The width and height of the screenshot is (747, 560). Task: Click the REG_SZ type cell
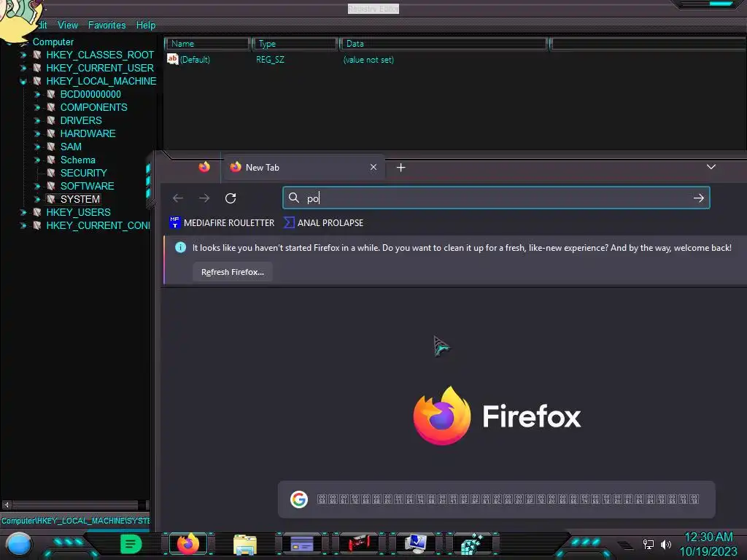coord(270,60)
